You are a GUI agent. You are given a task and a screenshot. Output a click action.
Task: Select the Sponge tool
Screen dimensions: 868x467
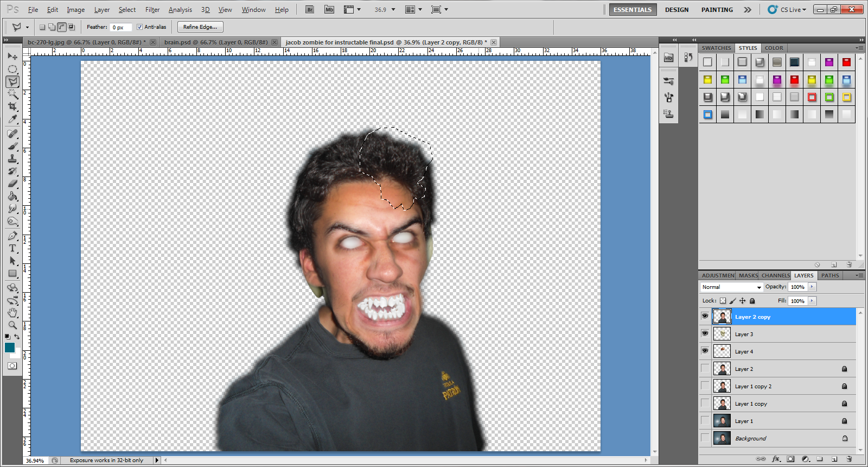tap(12, 221)
